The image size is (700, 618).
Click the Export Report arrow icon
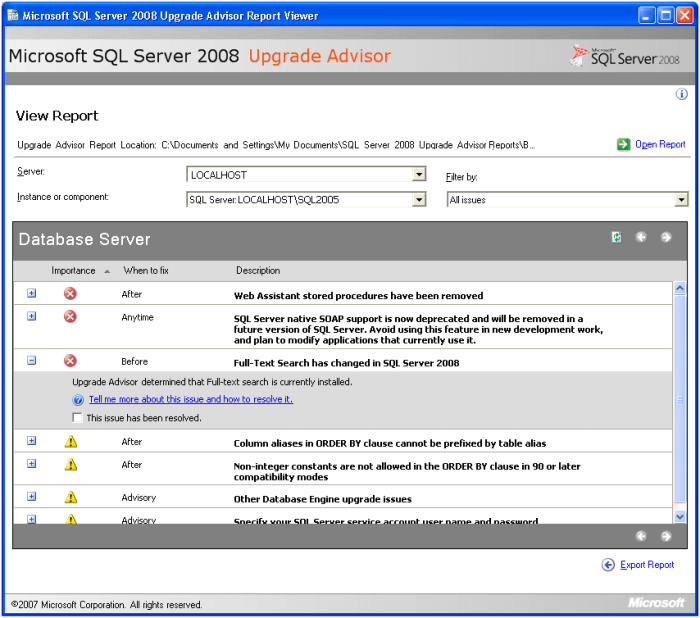pos(608,565)
